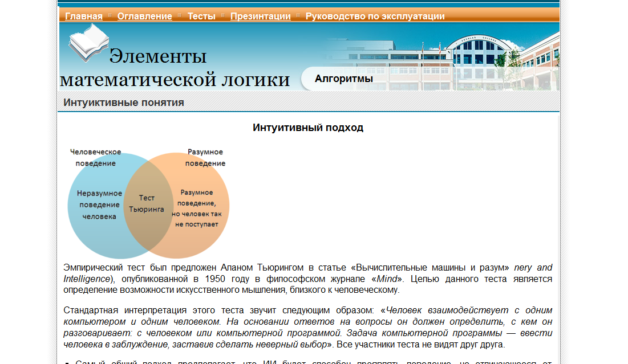Click the site title Элементы математической логики
This screenshot has height=364, width=628.
[x=175, y=68]
